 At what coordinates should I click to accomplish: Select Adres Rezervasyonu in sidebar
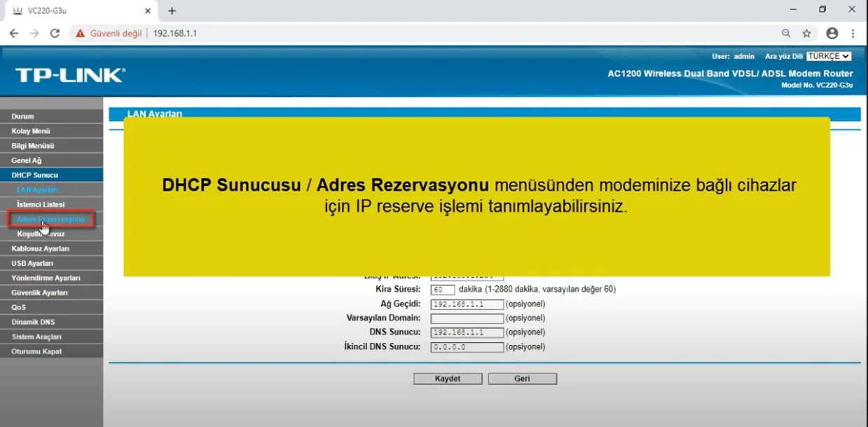pos(50,219)
